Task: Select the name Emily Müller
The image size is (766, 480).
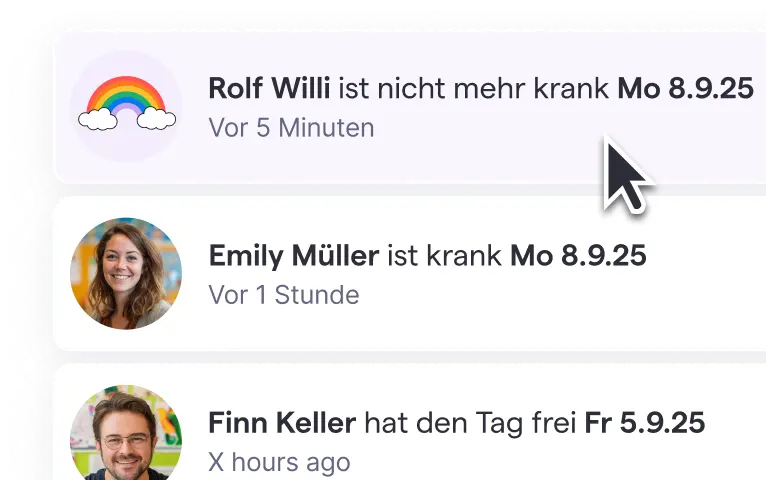Action: (x=294, y=255)
